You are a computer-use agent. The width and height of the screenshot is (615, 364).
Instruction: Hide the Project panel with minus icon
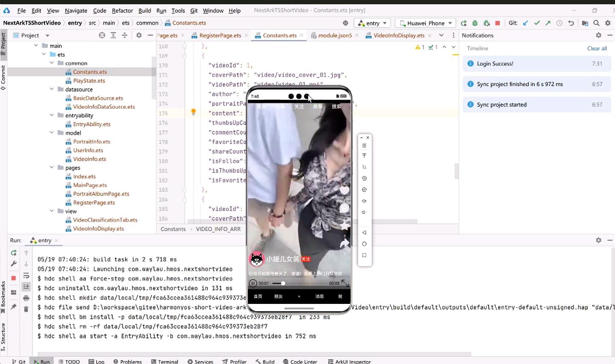[150, 35]
